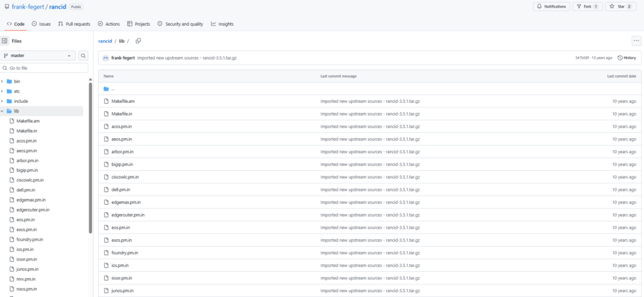The width and height of the screenshot is (644, 297).
Task: Open eos.pm.in in the file table
Action: [x=120, y=227]
